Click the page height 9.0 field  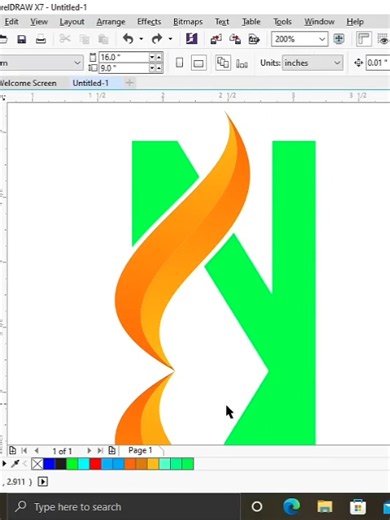pyautogui.click(x=124, y=68)
